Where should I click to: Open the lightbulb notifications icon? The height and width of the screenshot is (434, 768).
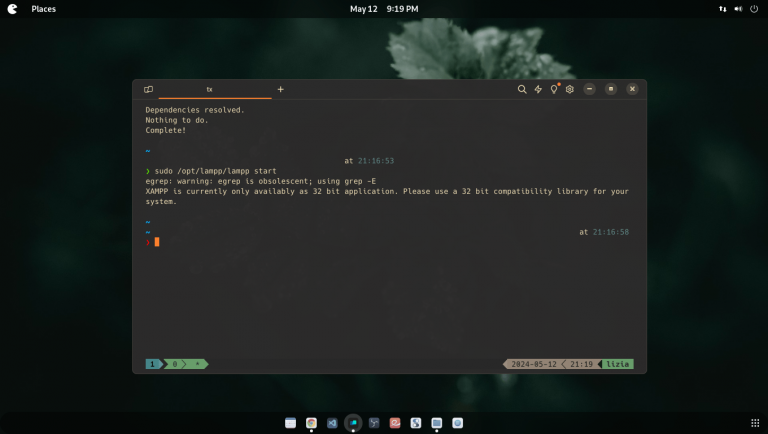click(554, 89)
